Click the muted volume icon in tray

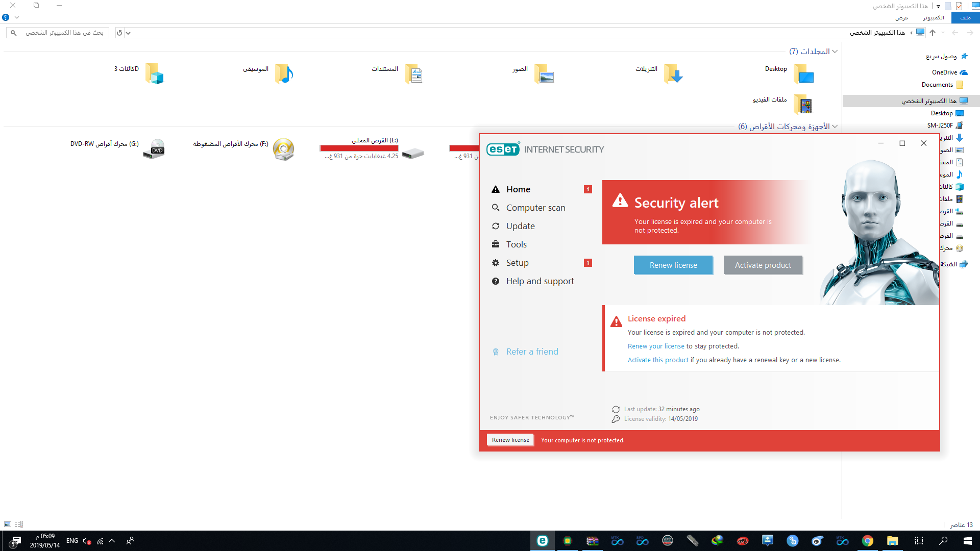click(x=87, y=541)
